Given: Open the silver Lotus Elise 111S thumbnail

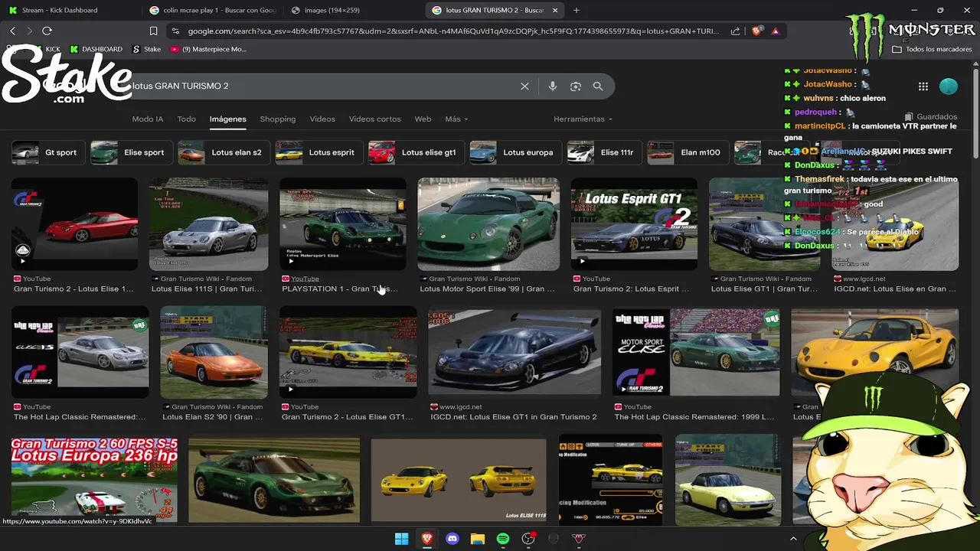Looking at the screenshot, I should (x=208, y=224).
